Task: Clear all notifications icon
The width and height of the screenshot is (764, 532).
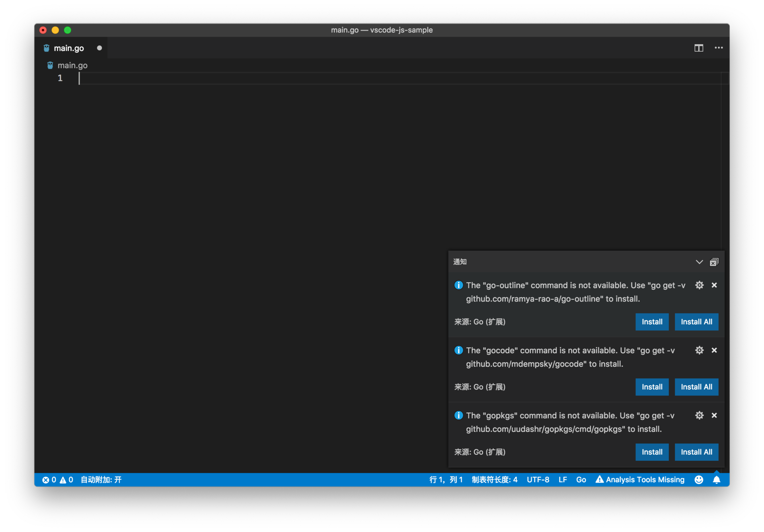Action: [x=714, y=262]
